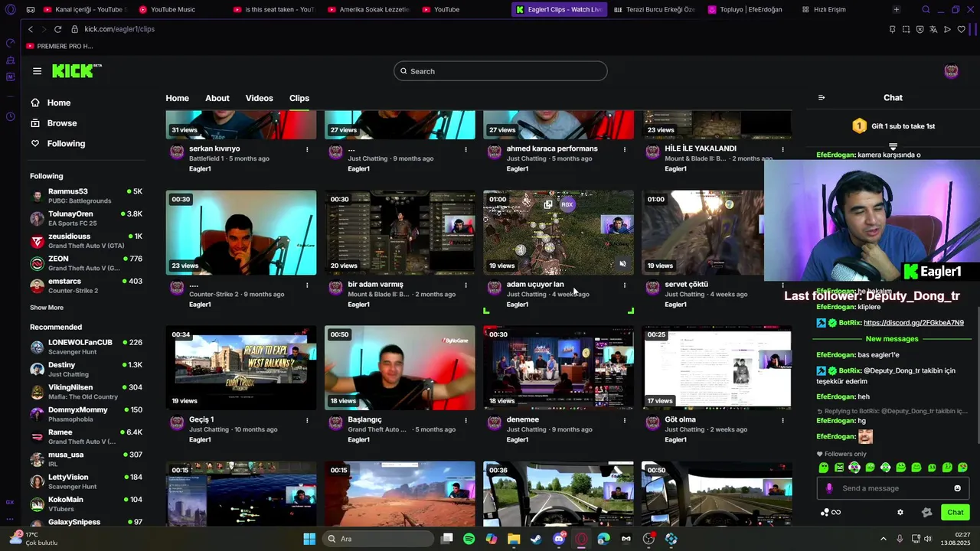The height and width of the screenshot is (551, 980).
Task: Open recommended channel VikingNilsen
Action: point(86,392)
